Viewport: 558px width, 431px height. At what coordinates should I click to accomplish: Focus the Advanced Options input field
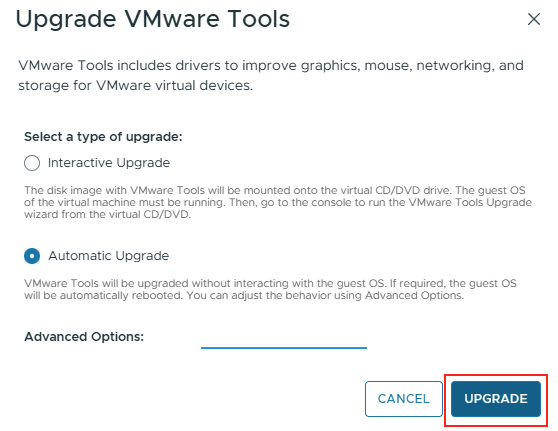[284, 337]
